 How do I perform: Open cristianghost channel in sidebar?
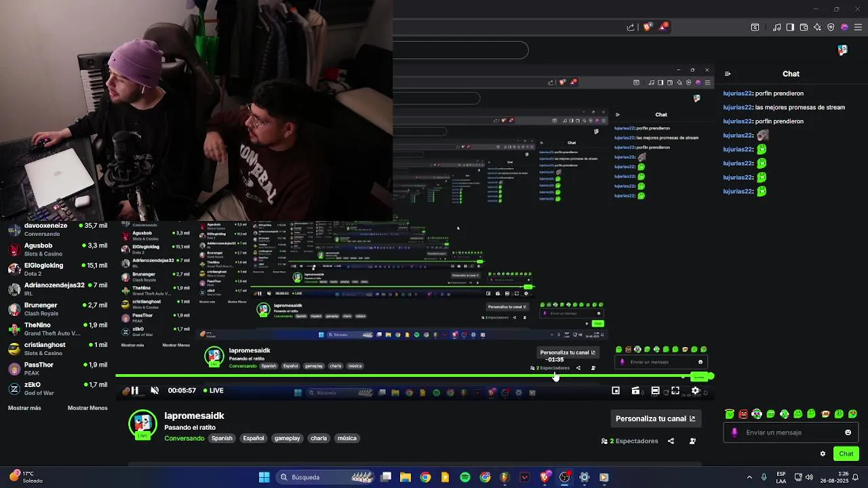58,348
